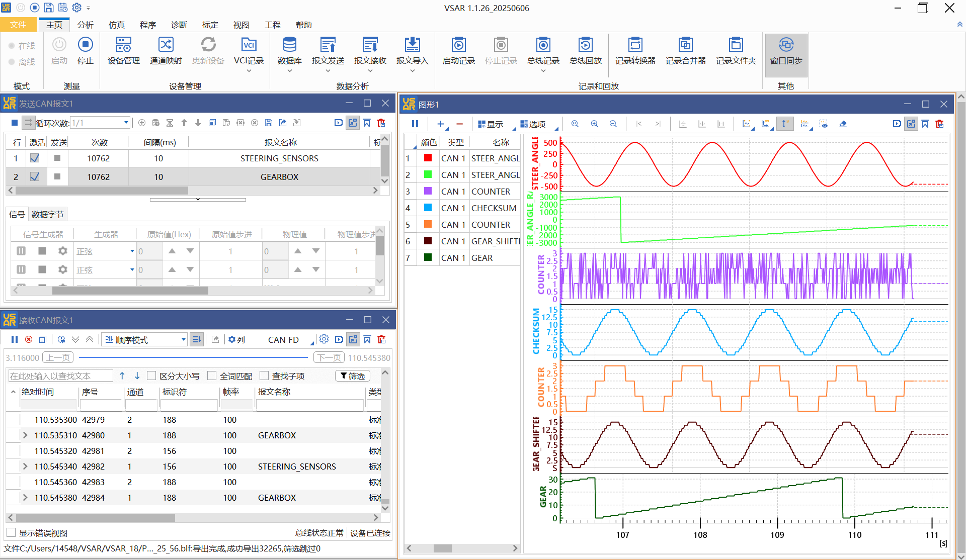
Task: Switch to the 标定 ribbon tab
Action: 210,25
